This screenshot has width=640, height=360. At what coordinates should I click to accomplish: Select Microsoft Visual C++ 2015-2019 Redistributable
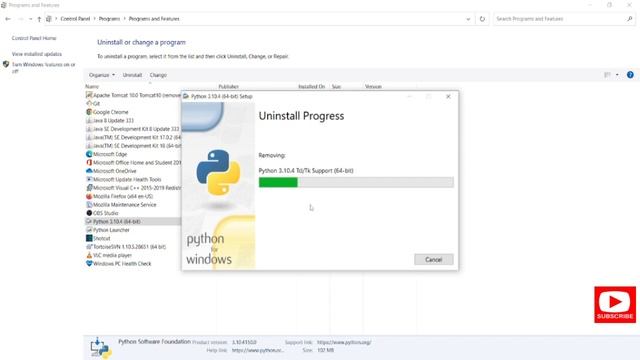(x=133, y=188)
